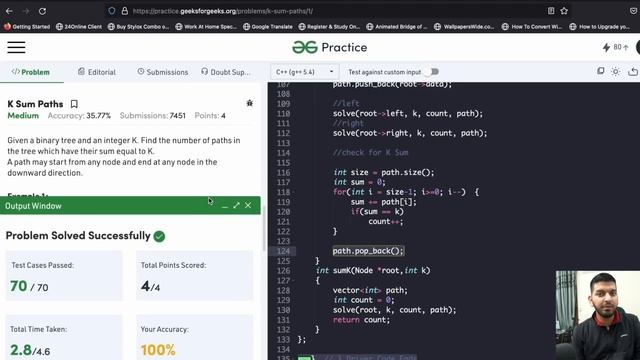This screenshot has width=640, height=360.
Task: Click the lightning bolt streak icon
Action: point(607,47)
